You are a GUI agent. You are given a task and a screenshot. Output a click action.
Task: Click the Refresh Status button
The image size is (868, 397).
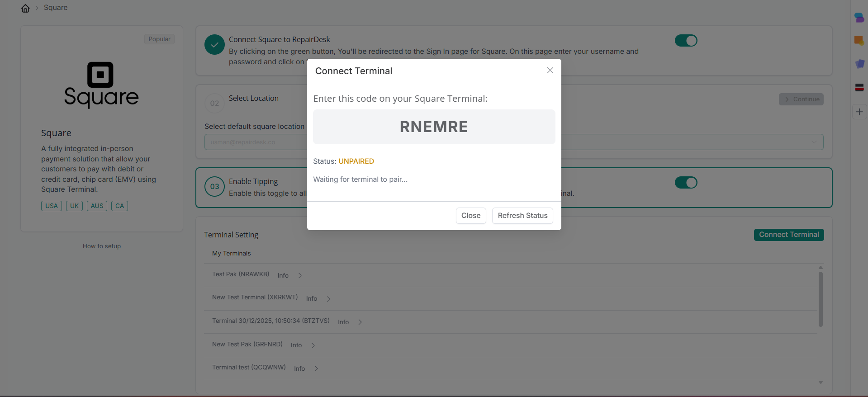(x=522, y=216)
